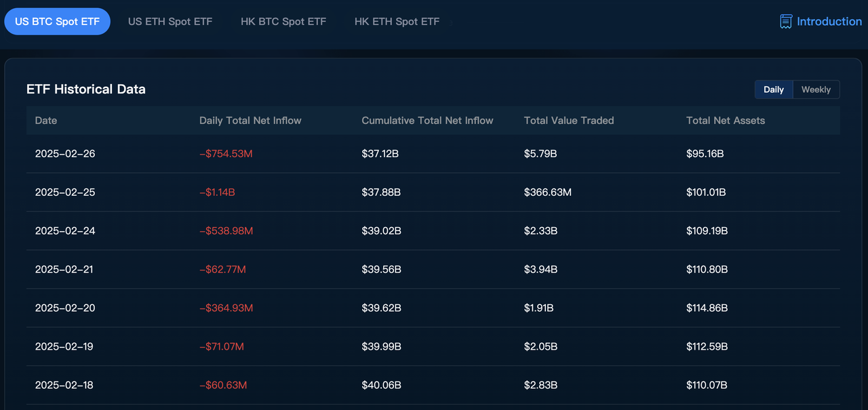Click the -$1.14B net inflow value

[x=217, y=192]
